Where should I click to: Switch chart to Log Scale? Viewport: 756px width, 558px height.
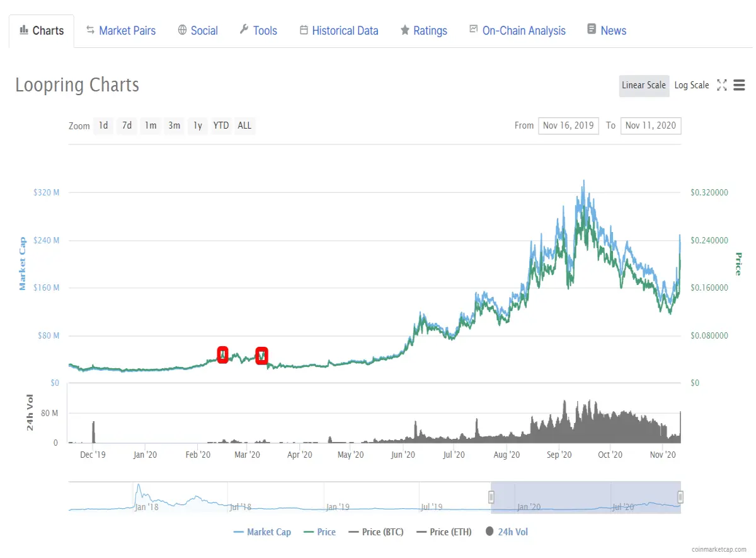pyautogui.click(x=692, y=85)
